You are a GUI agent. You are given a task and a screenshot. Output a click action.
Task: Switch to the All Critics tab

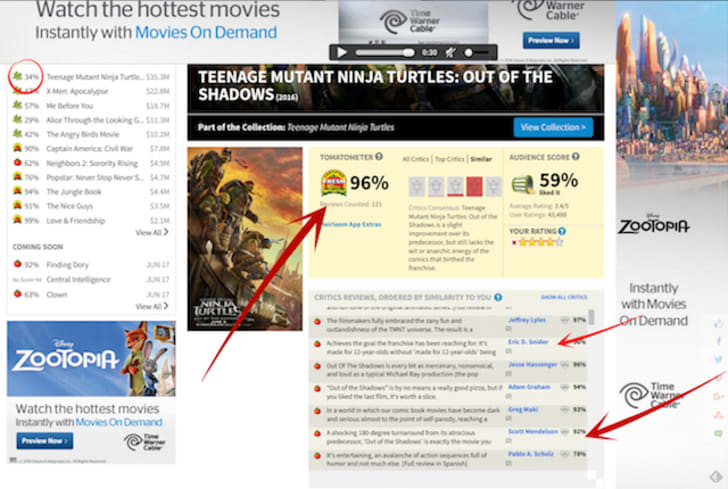point(416,159)
